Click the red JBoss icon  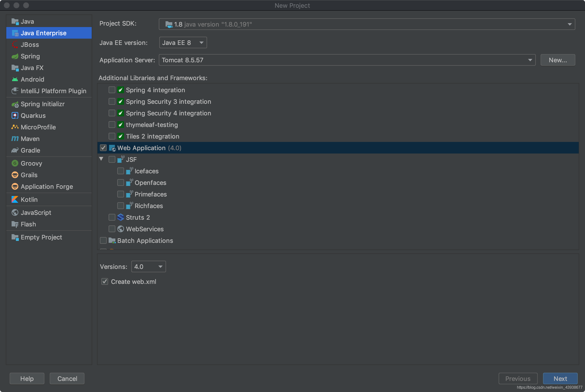(x=15, y=45)
